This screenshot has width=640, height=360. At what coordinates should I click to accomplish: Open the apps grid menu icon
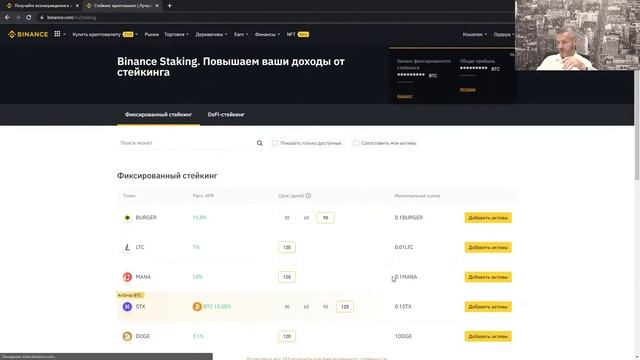point(57,34)
